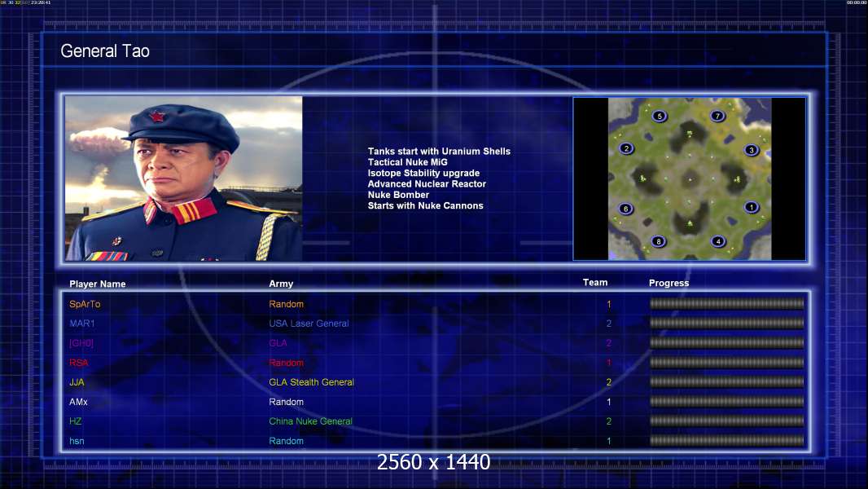Select player name AMx

79,402
